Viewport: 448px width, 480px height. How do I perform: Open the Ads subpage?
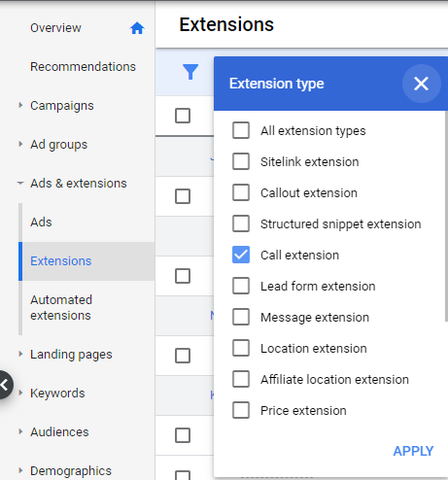41,223
